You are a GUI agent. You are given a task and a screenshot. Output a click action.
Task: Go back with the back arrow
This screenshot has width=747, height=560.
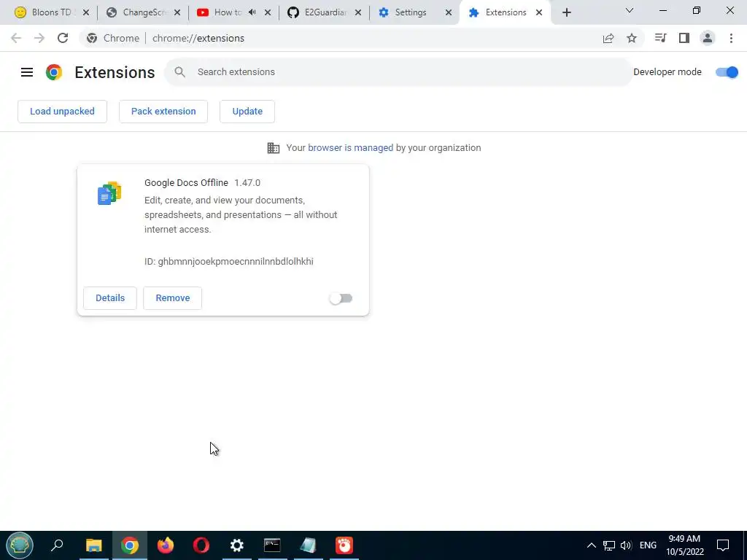(x=16, y=38)
